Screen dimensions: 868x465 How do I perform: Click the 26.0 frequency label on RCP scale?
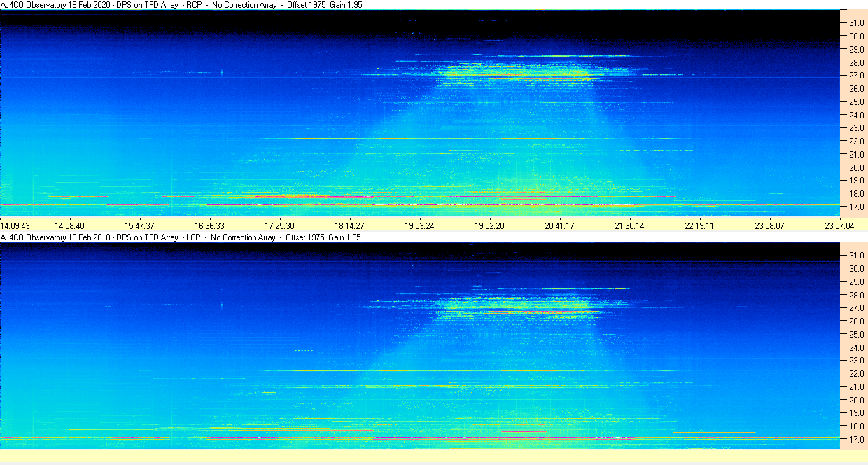[x=857, y=89]
